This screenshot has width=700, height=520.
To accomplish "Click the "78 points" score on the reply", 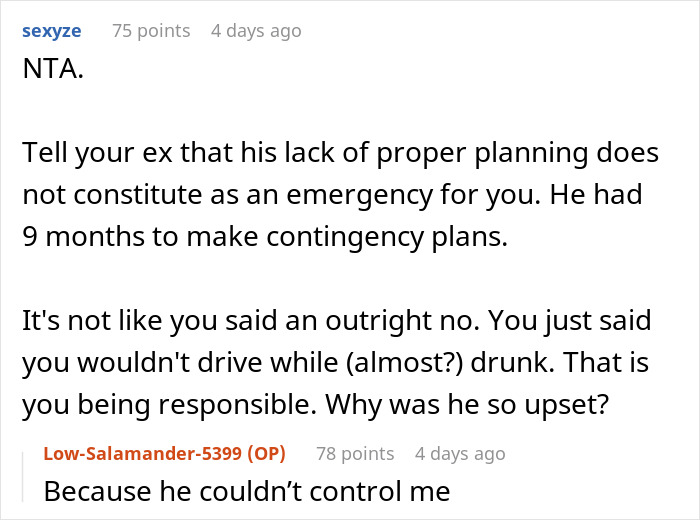I will point(354,453).
